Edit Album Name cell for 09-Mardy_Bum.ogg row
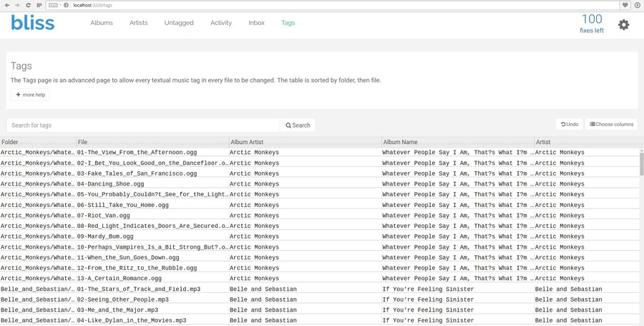The image size is (644, 326). [x=458, y=236]
